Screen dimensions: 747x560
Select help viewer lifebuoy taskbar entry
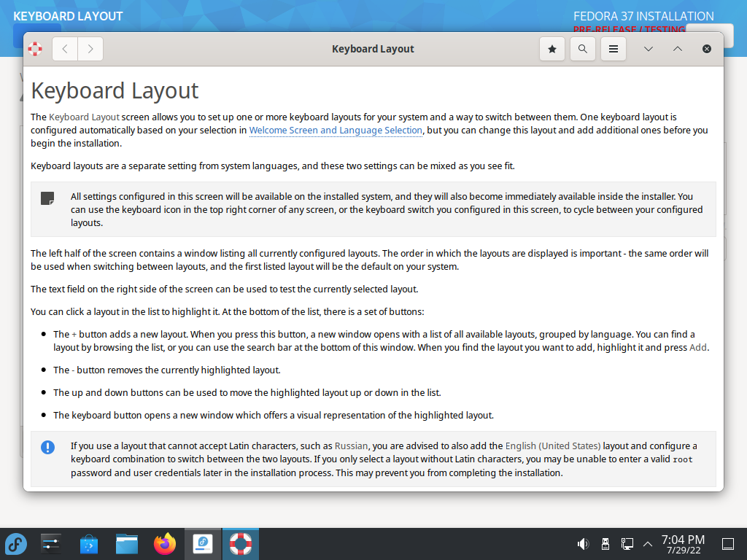[241, 544]
